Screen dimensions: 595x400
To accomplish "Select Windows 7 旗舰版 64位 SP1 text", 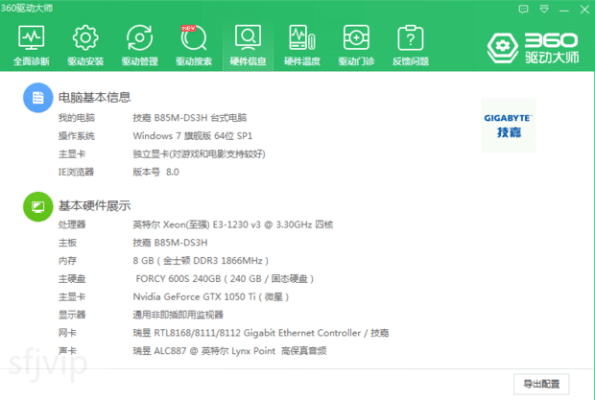I will (x=192, y=136).
